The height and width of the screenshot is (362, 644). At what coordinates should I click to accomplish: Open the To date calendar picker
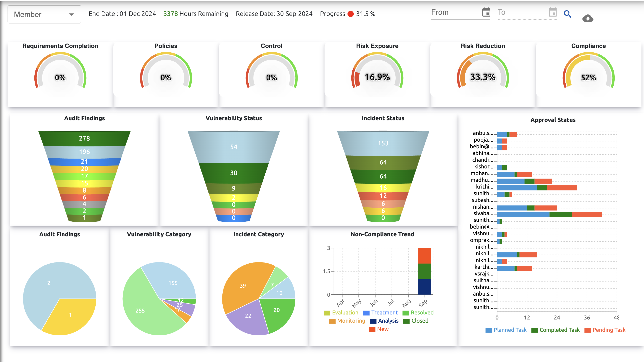click(x=553, y=12)
